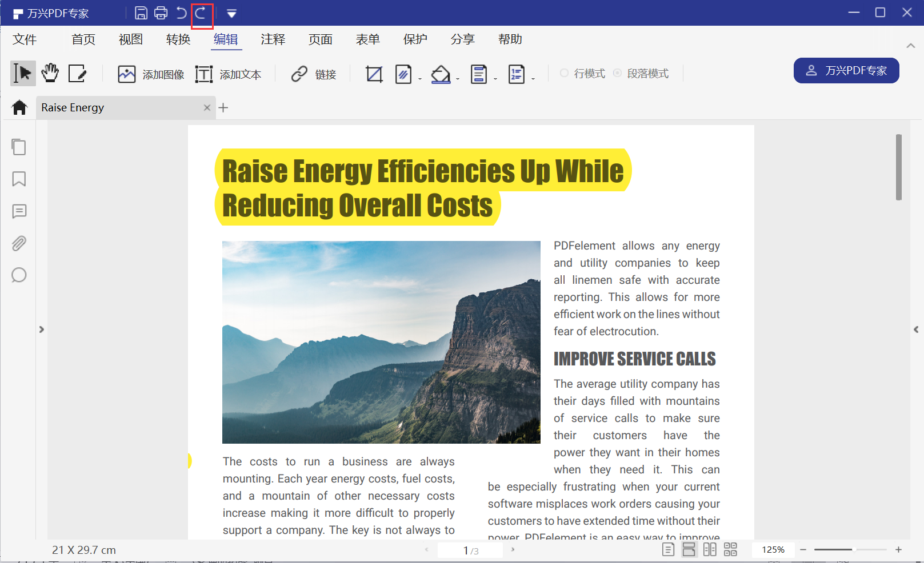Click the Add Image (添加图像) tool
This screenshot has height=563, width=924.
tap(151, 74)
